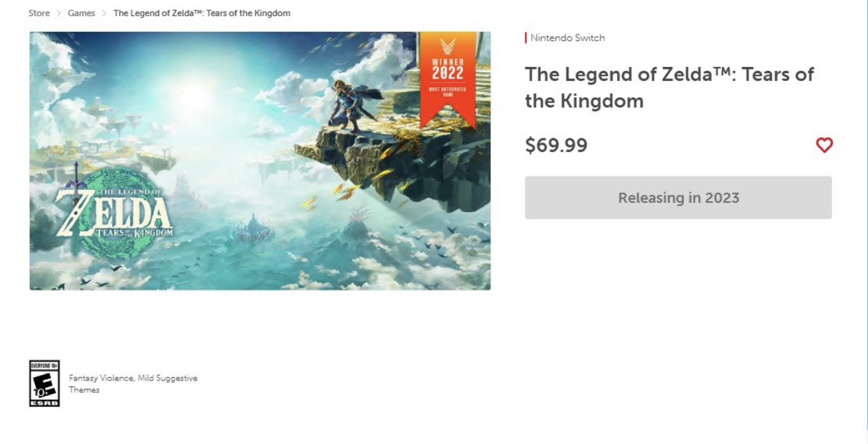Image resolution: width=868 pixels, height=444 pixels.
Task: Add game to wishlist with heart icon
Action: (x=824, y=145)
